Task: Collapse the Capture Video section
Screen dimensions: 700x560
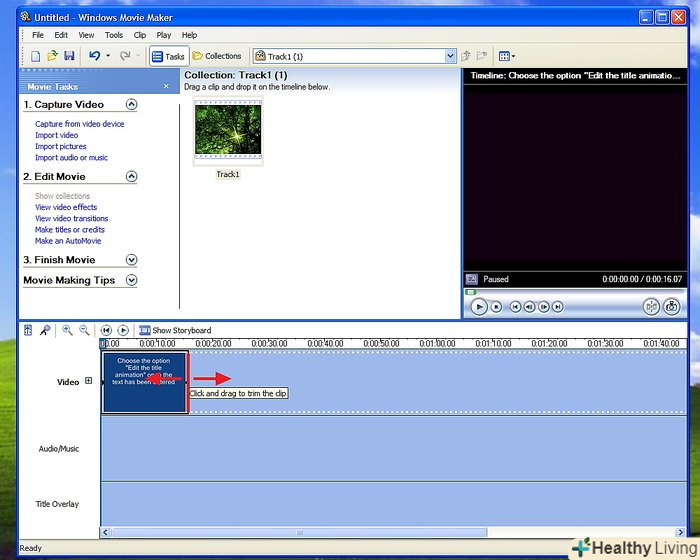Action: 131,105
